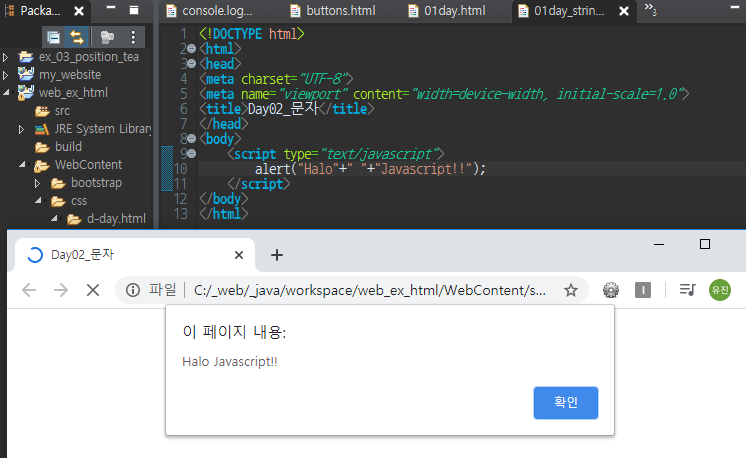The image size is (746, 458).
Task: Maximize the browser window
Action: 705,244
